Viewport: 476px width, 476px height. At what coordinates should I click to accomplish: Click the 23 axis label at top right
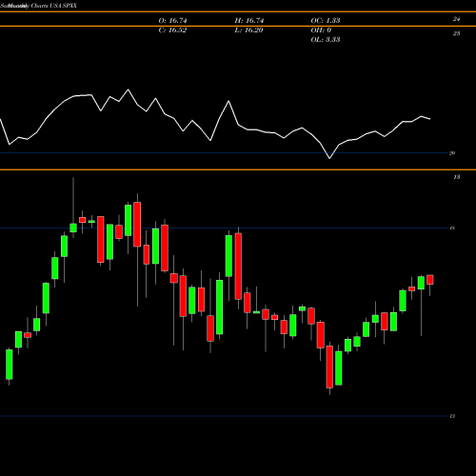click(456, 33)
